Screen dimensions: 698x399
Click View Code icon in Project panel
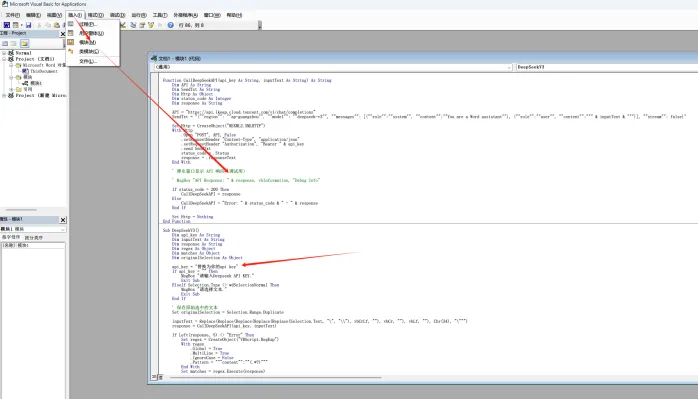[5, 43]
